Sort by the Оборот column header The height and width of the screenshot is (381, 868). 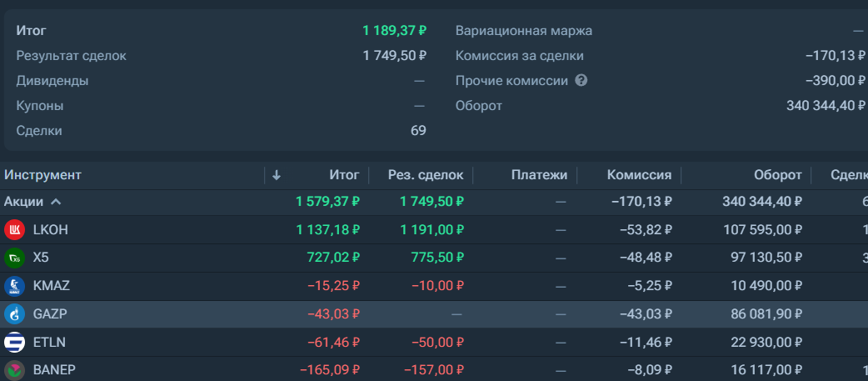point(778,176)
